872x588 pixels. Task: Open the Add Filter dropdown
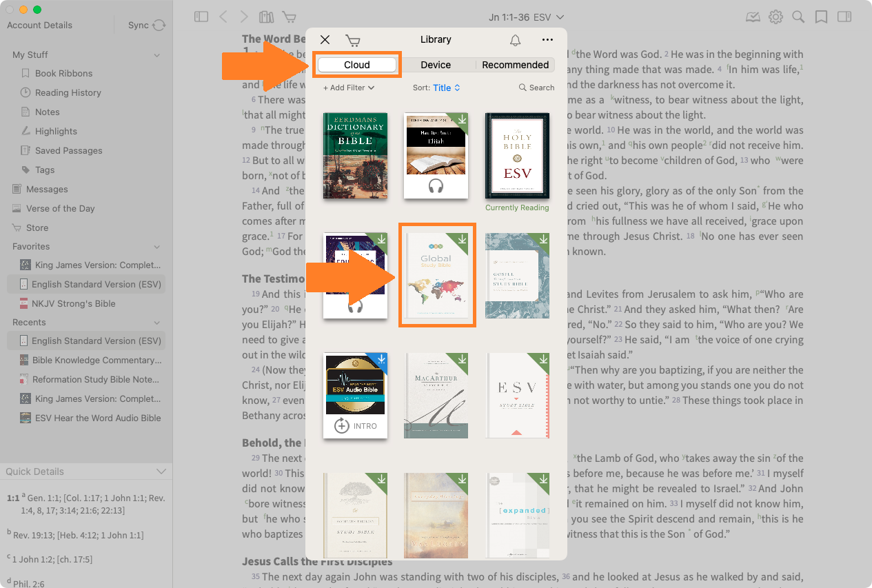click(349, 88)
